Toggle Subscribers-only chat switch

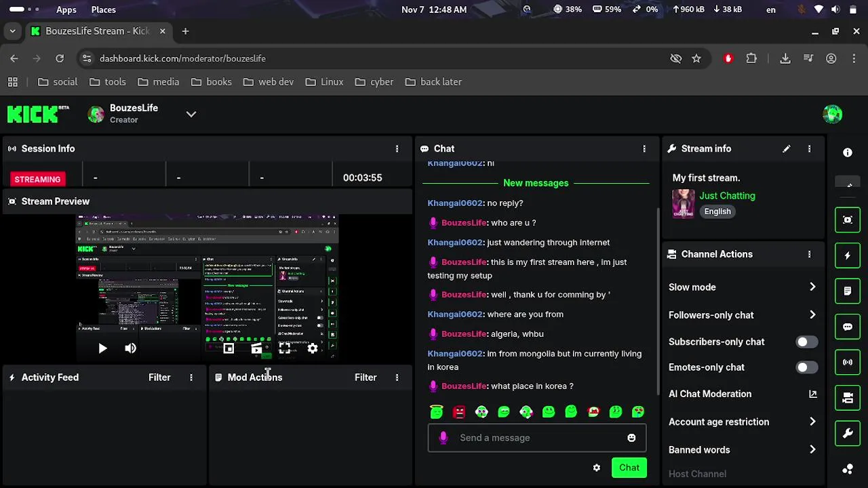[806, 342]
